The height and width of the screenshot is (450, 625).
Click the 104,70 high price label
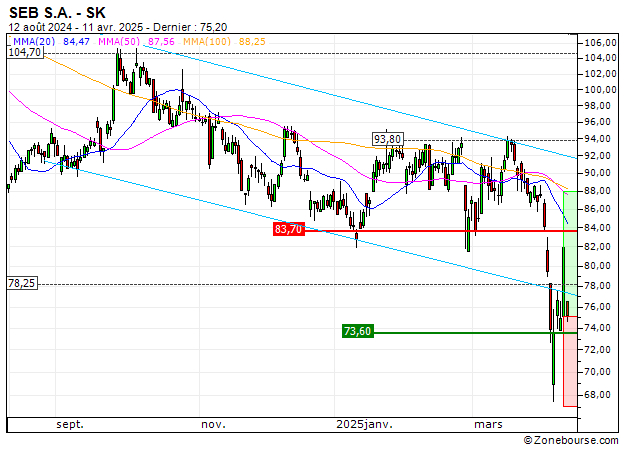(25, 52)
